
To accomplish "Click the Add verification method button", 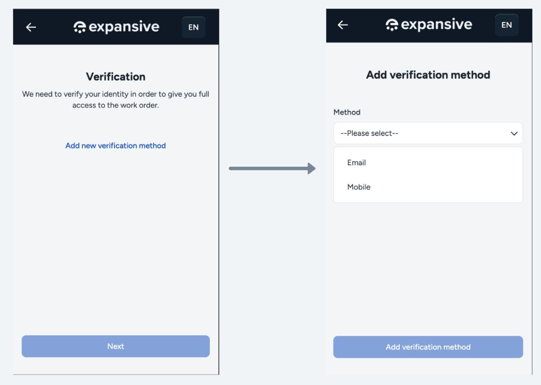I will (x=428, y=347).
